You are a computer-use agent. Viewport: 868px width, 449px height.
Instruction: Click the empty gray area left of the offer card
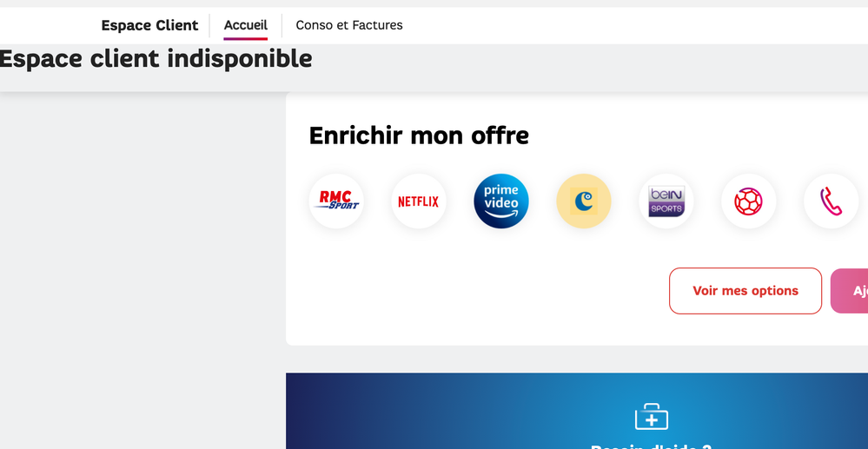139,261
